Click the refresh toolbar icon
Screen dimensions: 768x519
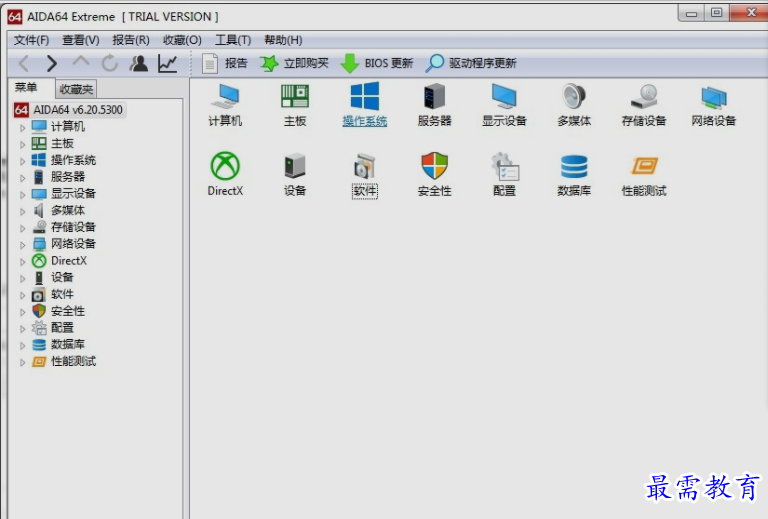[110, 64]
